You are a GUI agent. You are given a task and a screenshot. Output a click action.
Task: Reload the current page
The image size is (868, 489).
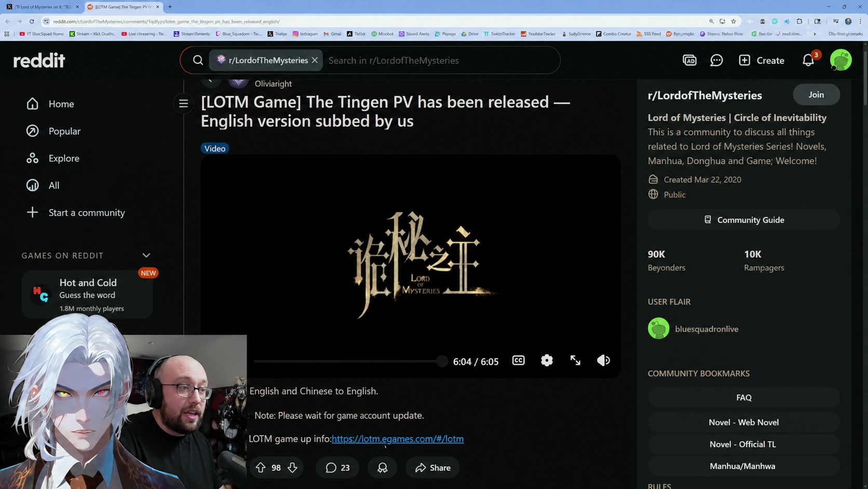click(32, 21)
